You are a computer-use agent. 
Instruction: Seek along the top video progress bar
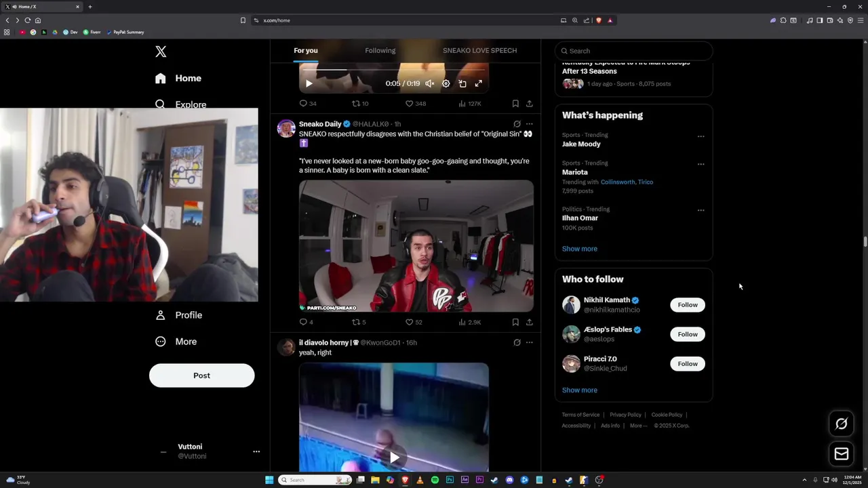point(393,69)
